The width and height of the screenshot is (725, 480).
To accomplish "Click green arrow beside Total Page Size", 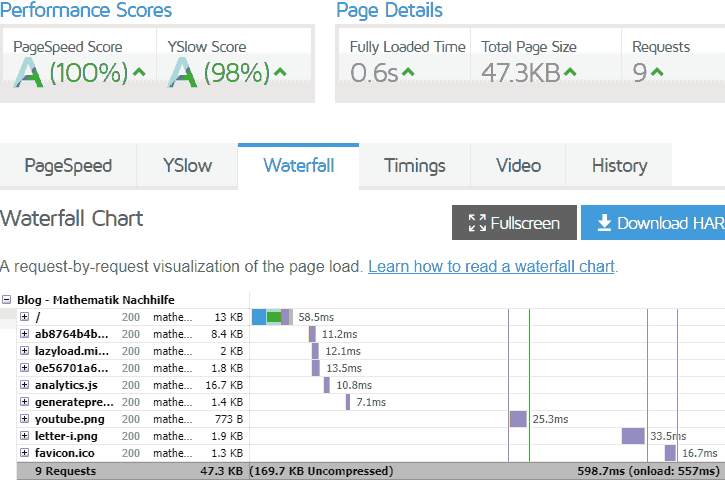I will [569, 72].
